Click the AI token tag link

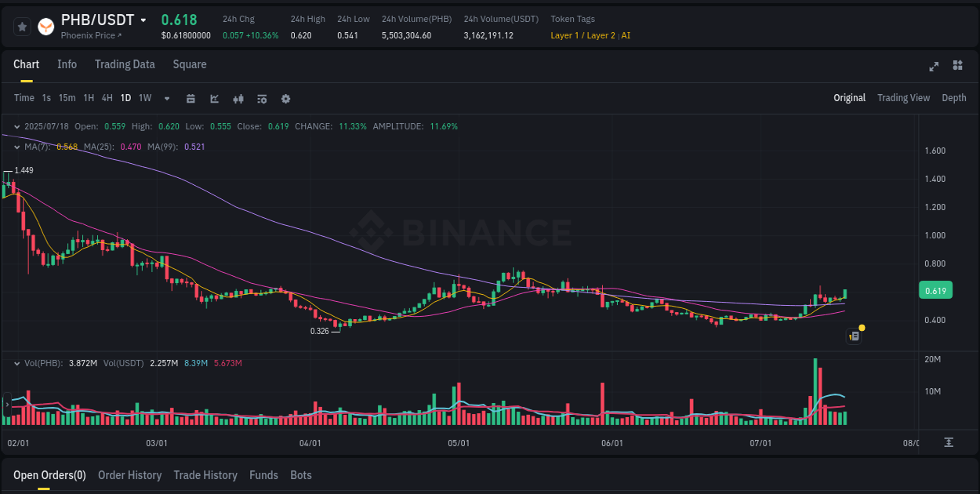click(625, 35)
